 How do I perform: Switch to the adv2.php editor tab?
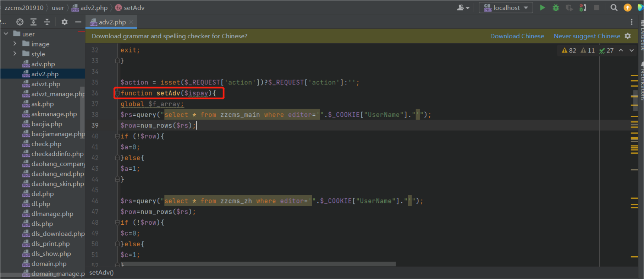click(x=112, y=22)
